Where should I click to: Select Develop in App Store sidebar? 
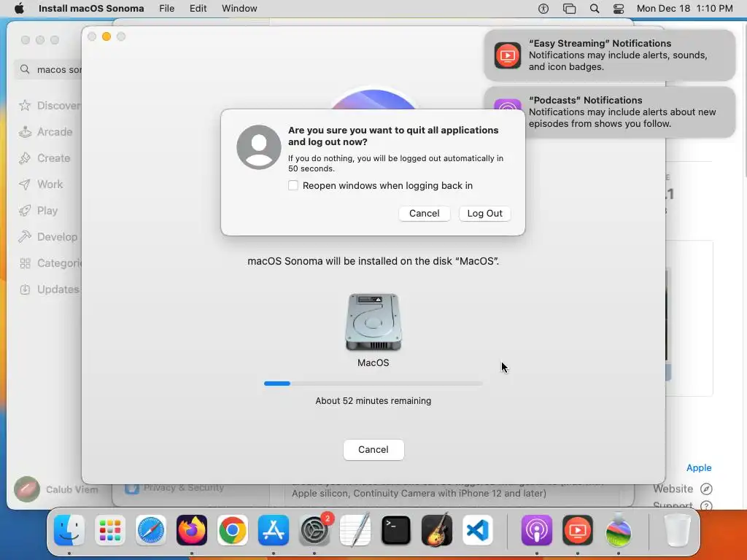(x=47, y=237)
